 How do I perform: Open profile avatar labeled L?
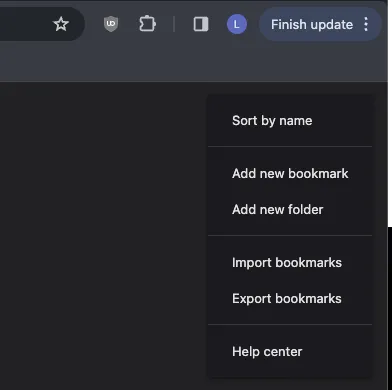(237, 24)
